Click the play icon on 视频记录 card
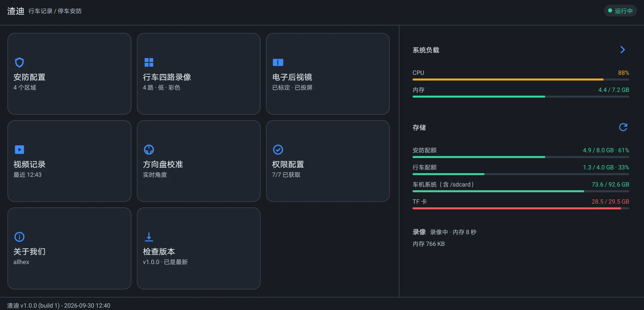This screenshot has width=644, height=310. (19, 150)
